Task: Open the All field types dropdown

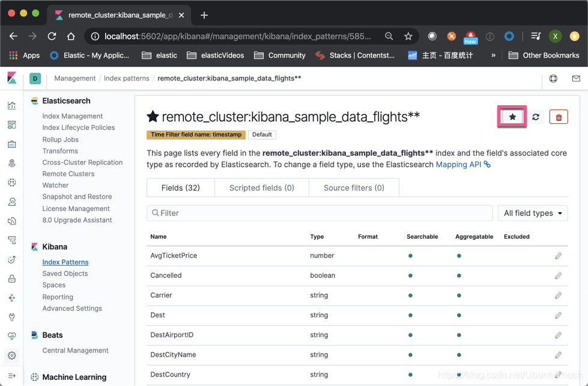Action: pyautogui.click(x=533, y=213)
